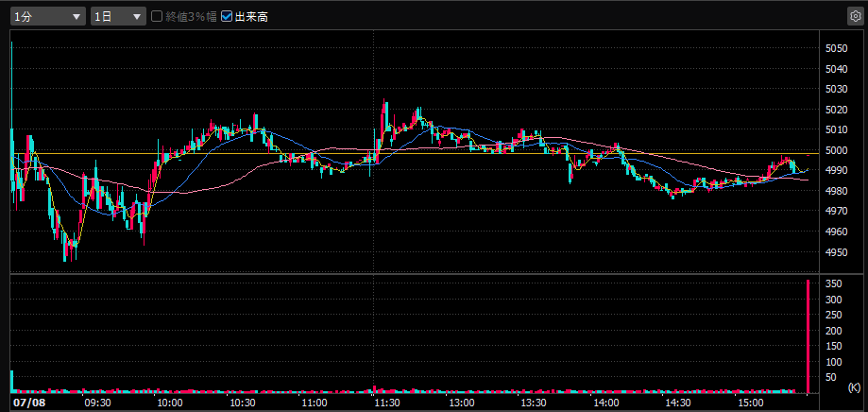This screenshot has width=868, height=412.
Task: Click the 11:30 time axis label
Action: 387,402
